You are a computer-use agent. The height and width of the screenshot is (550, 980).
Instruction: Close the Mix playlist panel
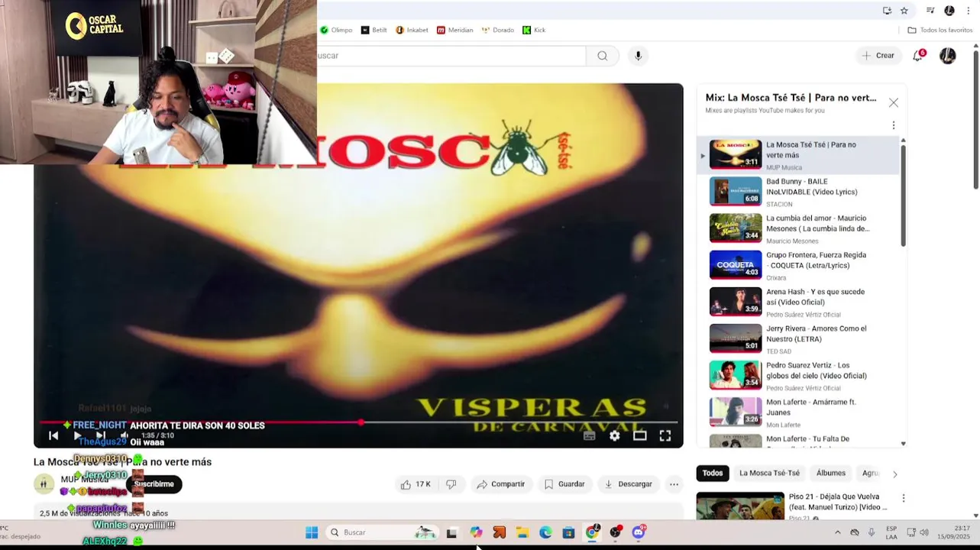coord(894,102)
